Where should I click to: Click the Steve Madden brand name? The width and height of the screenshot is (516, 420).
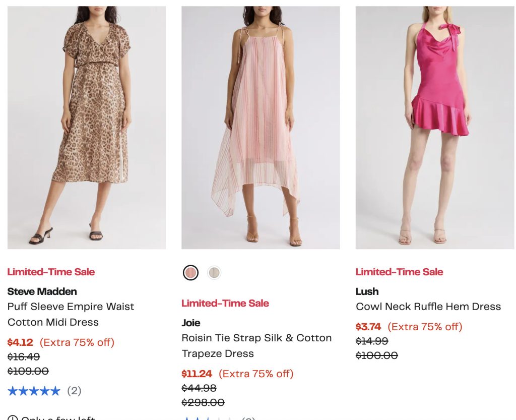[x=42, y=291]
